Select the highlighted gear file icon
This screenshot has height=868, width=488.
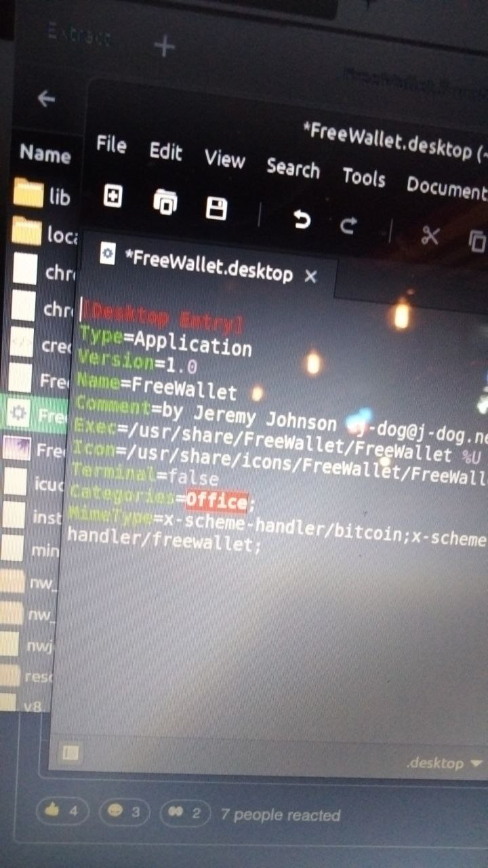click(18, 413)
